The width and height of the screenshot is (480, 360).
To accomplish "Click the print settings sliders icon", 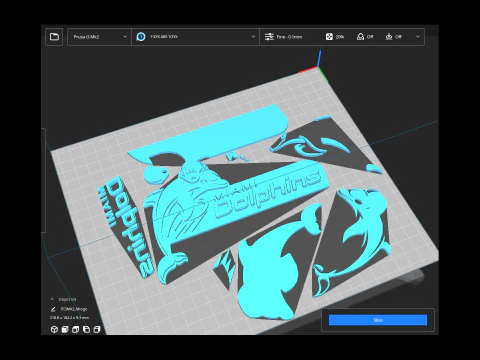I will click(x=269, y=37).
